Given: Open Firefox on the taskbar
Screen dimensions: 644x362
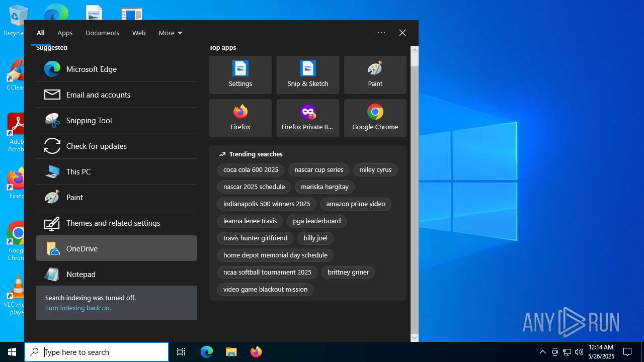Looking at the screenshot, I should click(256, 352).
